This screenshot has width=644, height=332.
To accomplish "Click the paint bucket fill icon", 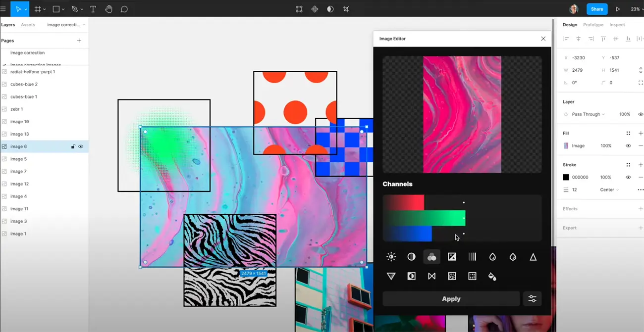I will click(x=492, y=277).
